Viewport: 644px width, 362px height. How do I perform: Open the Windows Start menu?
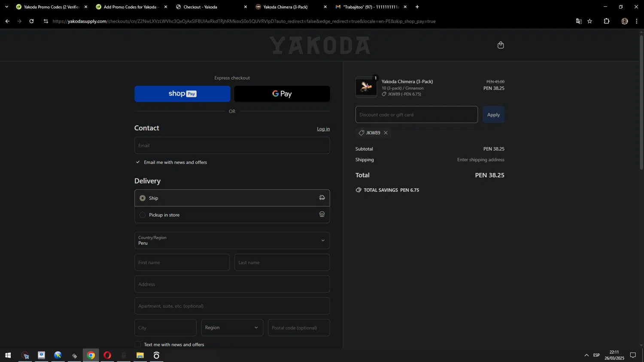tap(8, 355)
